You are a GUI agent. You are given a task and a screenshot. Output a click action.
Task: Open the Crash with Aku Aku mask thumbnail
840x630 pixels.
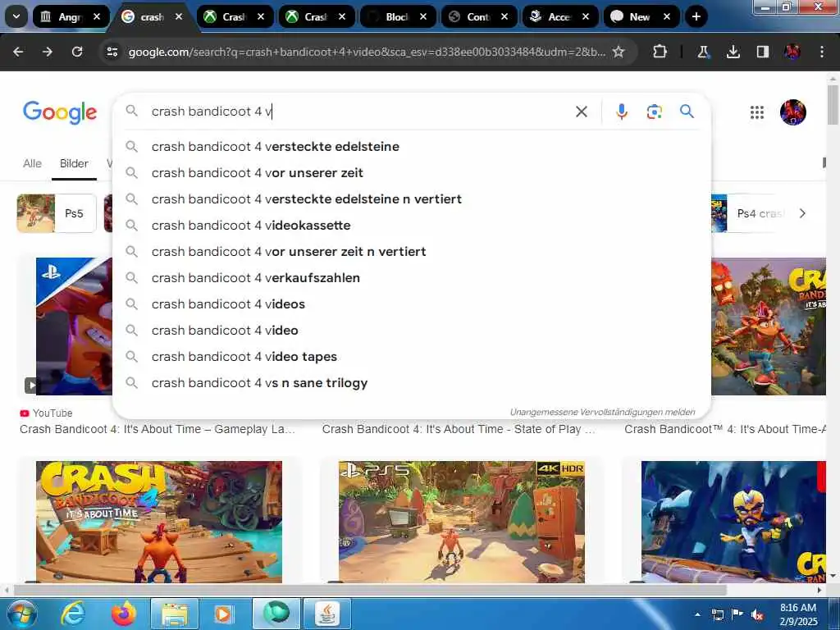tap(769, 326)
